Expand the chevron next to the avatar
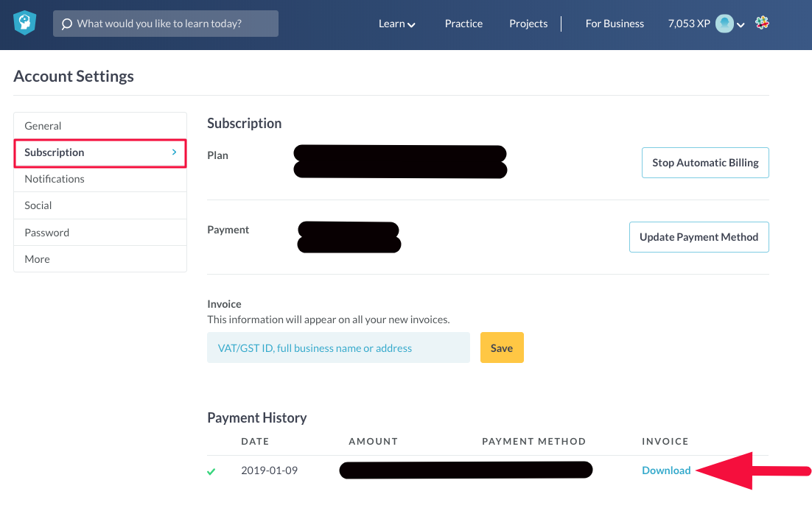Viewport: 812px width, 522px height. (741, 24)
